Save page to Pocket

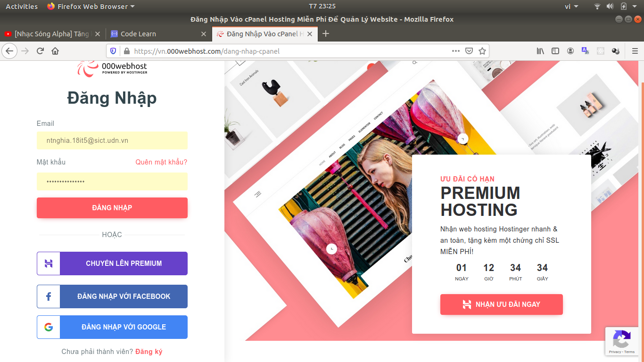pos(469,51)
